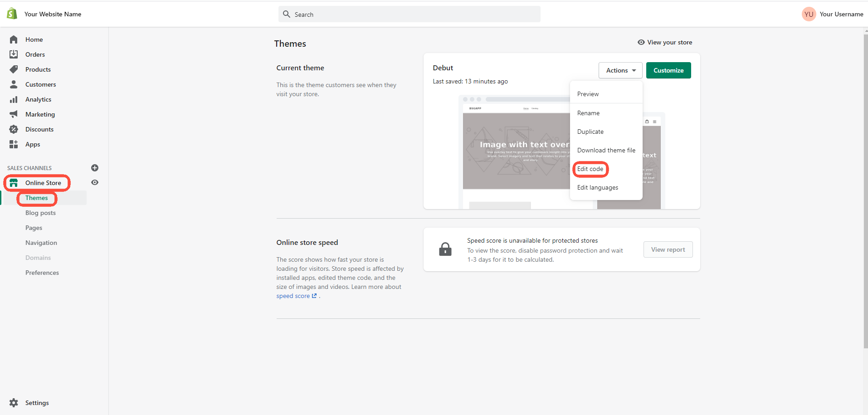Image resolution: width=868 pixels, height=415 pixels.
Task: Open Preferences under Online Store
Action: pos(42,273)
